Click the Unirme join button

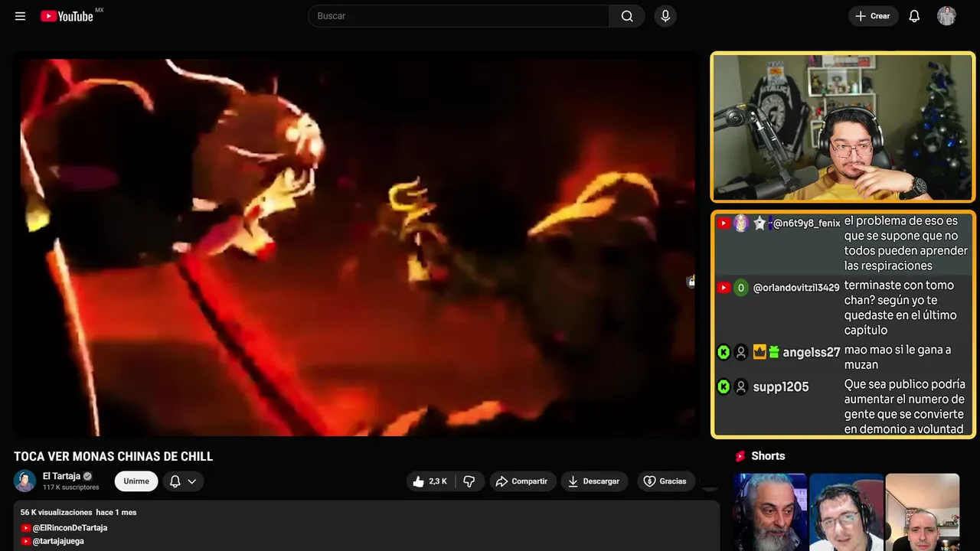click(x=136, y=481)
